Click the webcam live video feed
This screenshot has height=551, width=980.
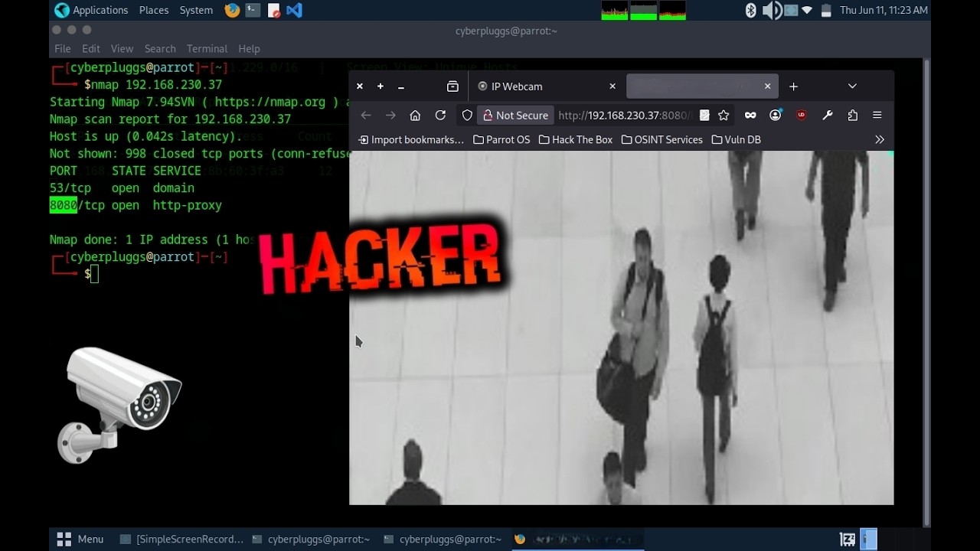[x=621, y=328]
